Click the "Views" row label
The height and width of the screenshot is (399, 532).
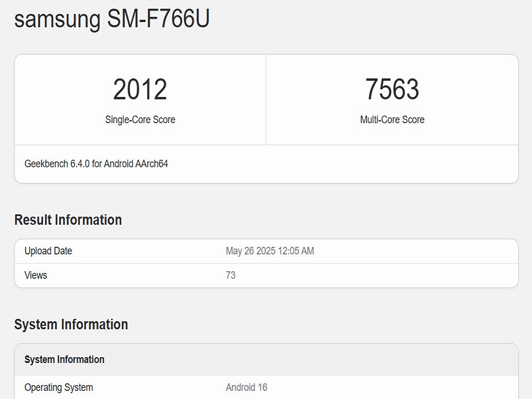(x=35, y=275)
